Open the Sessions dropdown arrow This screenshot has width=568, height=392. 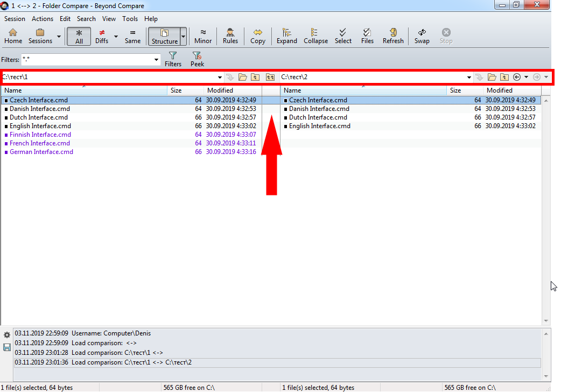[59, 37]
